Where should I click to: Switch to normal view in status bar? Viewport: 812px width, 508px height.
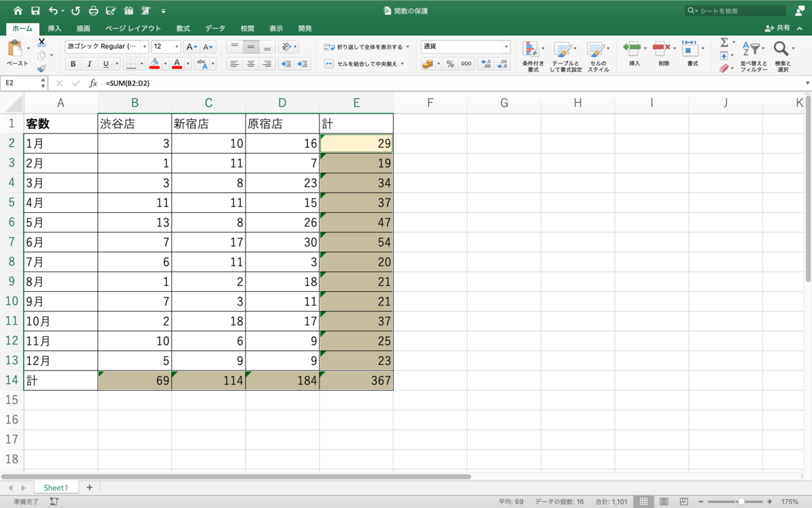tap(644, 502)
